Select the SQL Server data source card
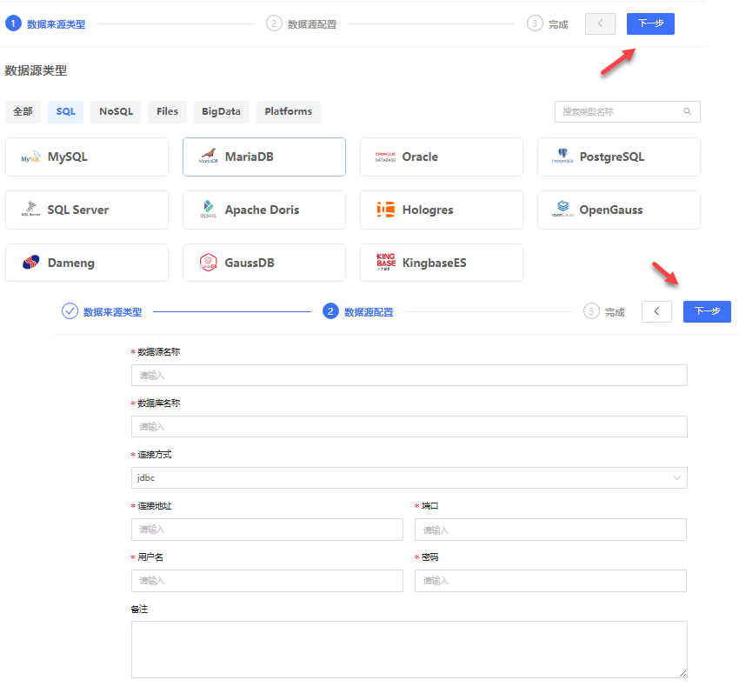The image size is (739, 700). pyautogui.click(x=87, y=210)
